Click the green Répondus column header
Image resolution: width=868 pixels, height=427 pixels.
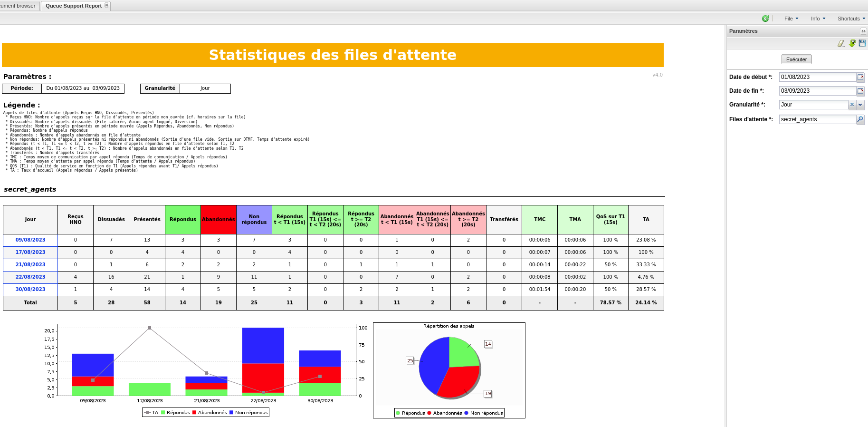tap(183, 220)
